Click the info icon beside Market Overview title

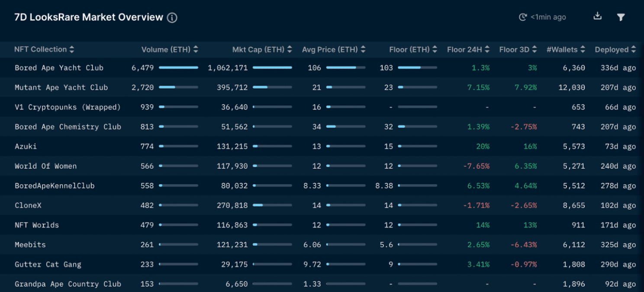click(172, 18)
